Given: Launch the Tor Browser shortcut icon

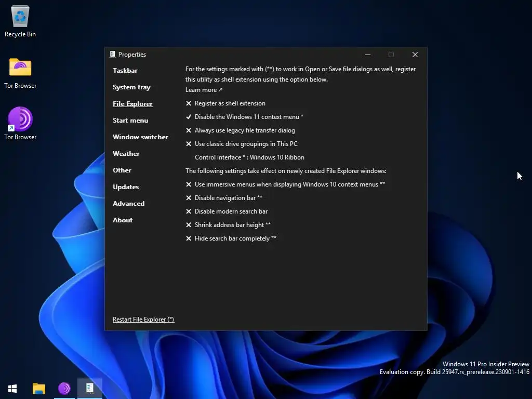Looking at the screenshot, I should click(x=20, y=124).
